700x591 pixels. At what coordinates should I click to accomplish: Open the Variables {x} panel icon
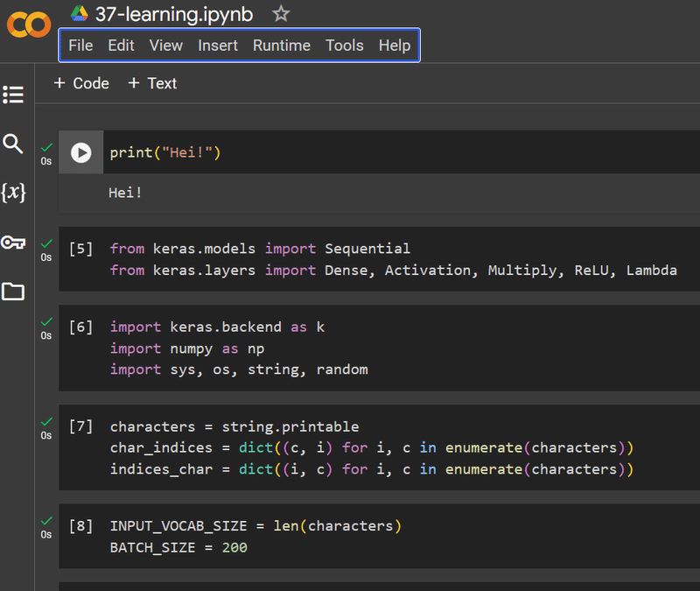13,193
